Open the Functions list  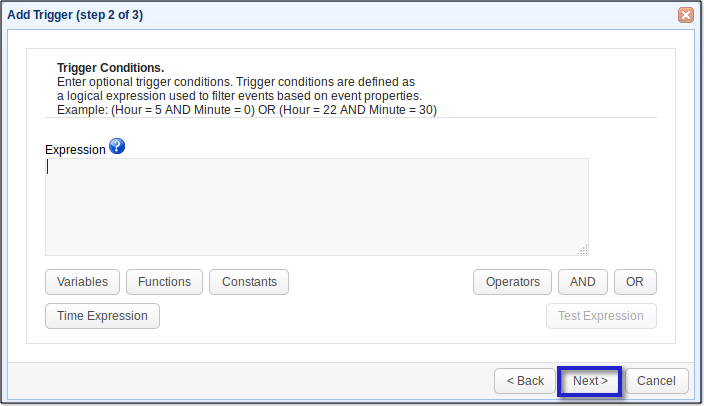pyautogui.click(x=164, y=282)
